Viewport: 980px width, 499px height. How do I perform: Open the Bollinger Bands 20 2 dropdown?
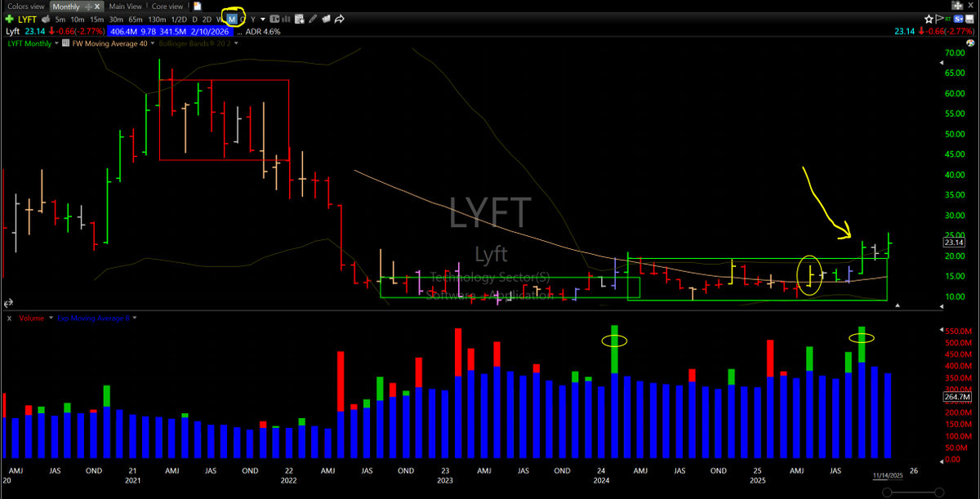pos(237,44)
